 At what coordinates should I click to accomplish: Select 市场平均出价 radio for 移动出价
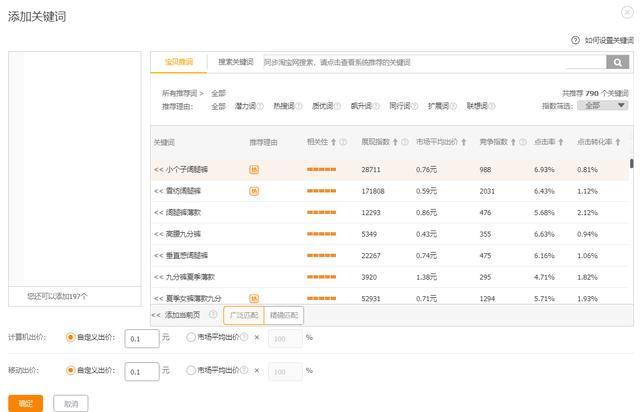[x=191, y=370]
